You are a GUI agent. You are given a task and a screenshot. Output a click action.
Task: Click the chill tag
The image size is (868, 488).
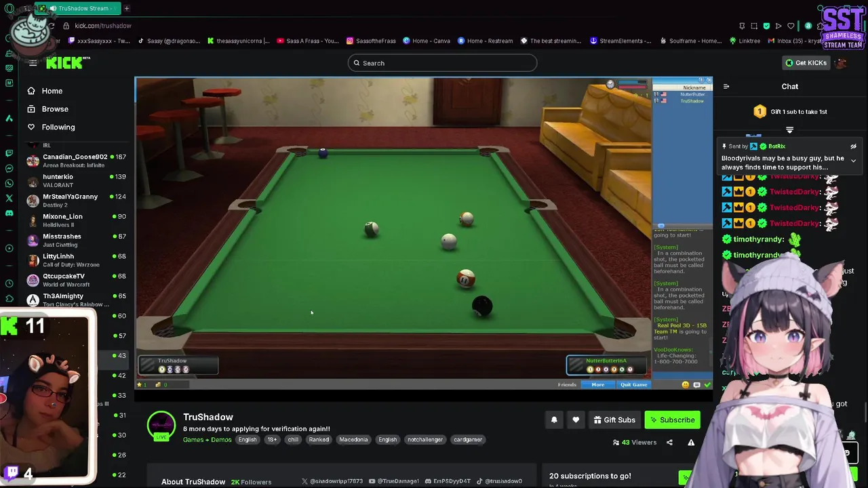tap(293, 440)
